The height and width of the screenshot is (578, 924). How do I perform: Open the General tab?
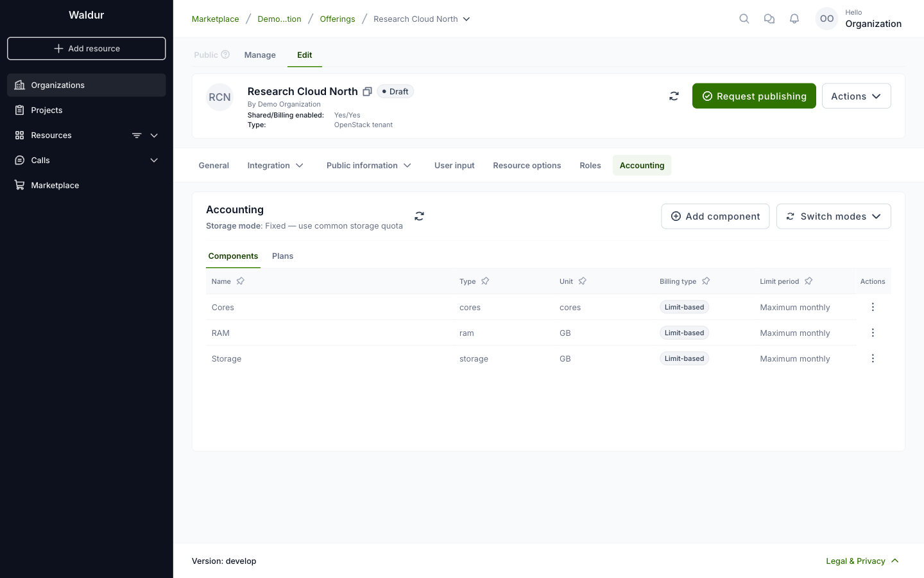(214, 166)
